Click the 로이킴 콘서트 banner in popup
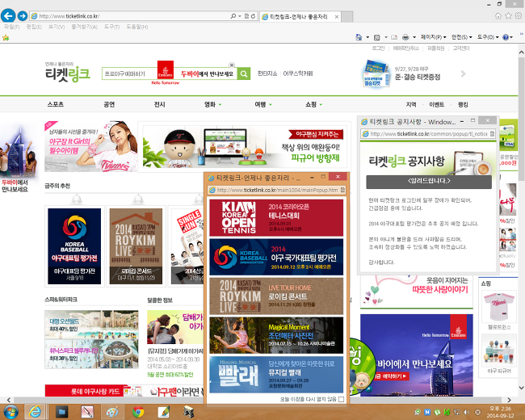 (x=276, y=296)
